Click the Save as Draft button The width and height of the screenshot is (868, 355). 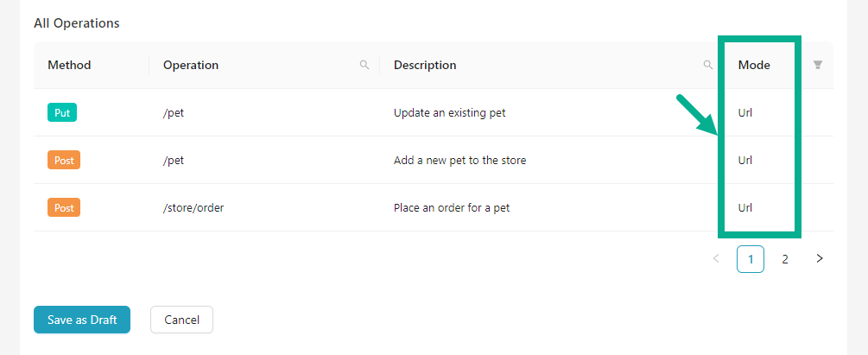point(82,320)
